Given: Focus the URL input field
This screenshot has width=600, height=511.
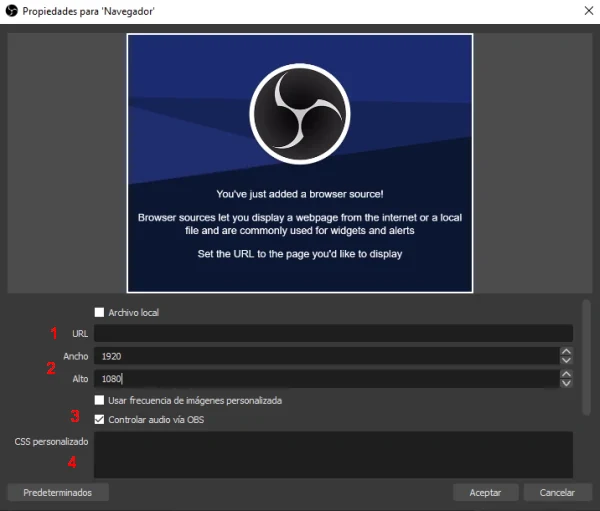Looking at the screenshot, I should coord(333,333).
